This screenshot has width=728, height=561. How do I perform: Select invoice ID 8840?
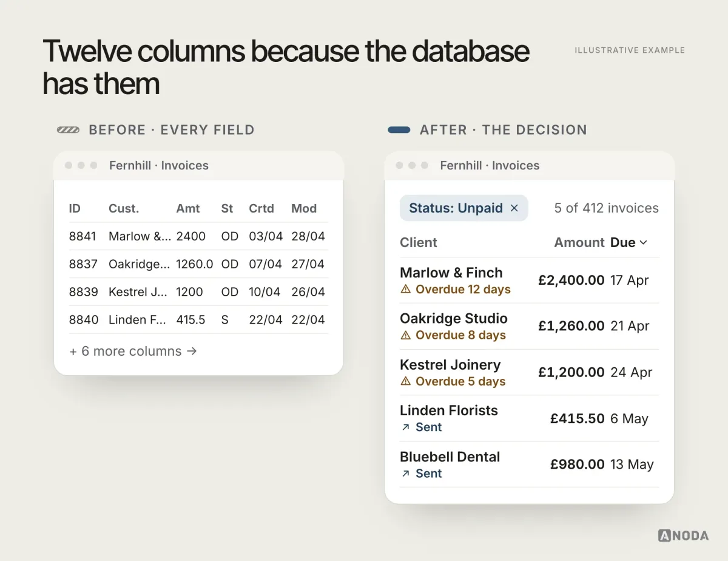(84, 319)
